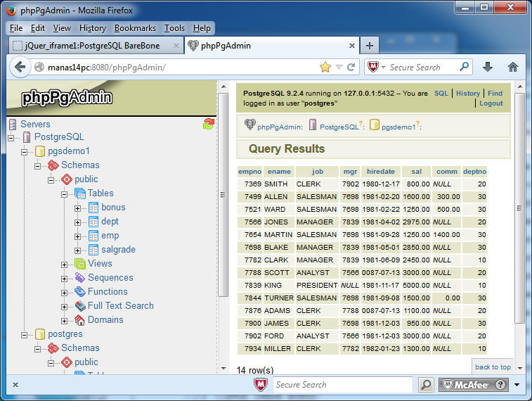
Task: Collapse the Tables node
Action: click(x=64, y=194)
